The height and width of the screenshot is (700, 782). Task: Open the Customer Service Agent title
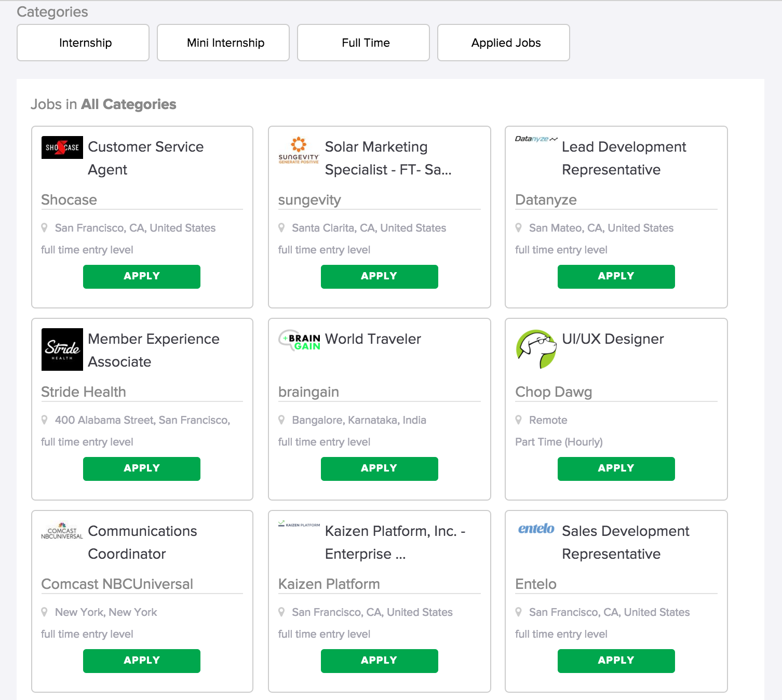coord(146,158)
